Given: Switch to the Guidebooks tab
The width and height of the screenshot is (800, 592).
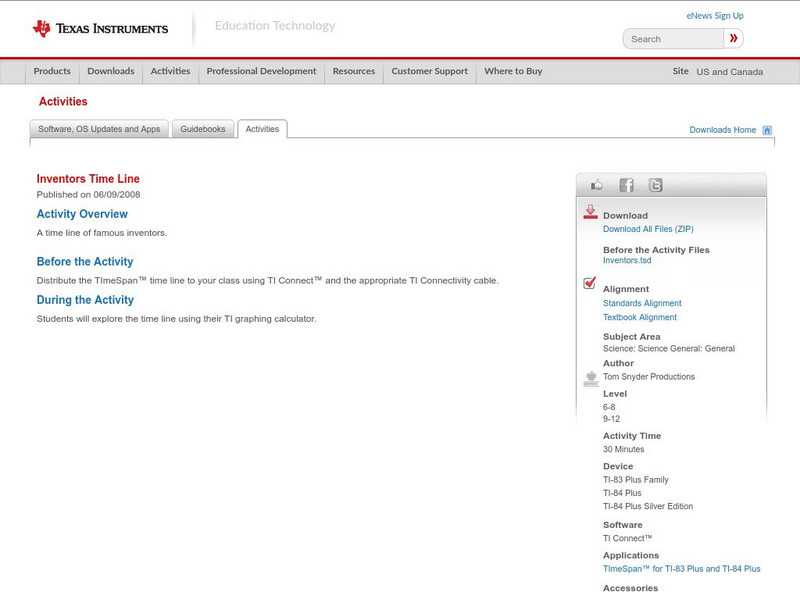Looking at the screenshot, I should [x=203, y=129].
